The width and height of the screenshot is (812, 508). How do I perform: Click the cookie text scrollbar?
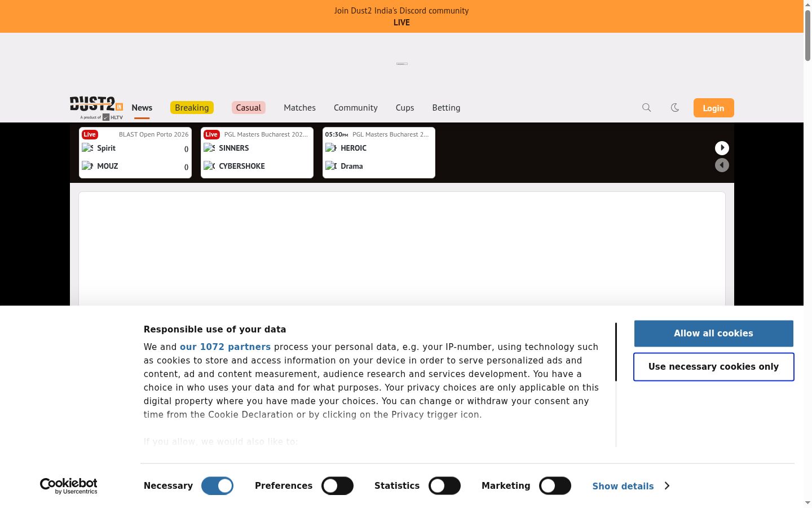tap(616, 352)
